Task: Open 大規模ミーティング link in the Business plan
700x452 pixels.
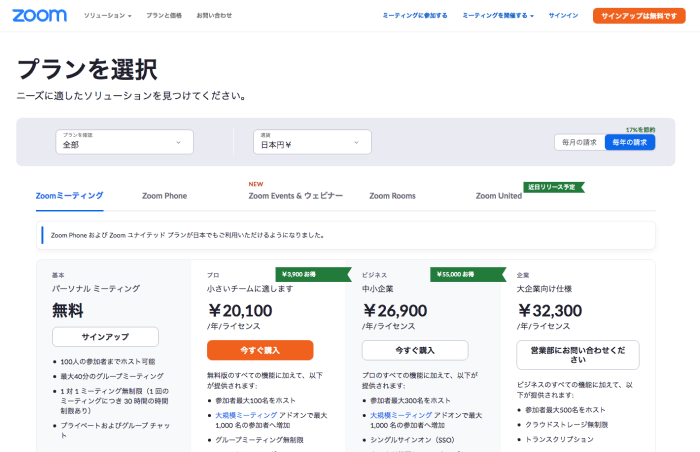Action: pos(401,415)
